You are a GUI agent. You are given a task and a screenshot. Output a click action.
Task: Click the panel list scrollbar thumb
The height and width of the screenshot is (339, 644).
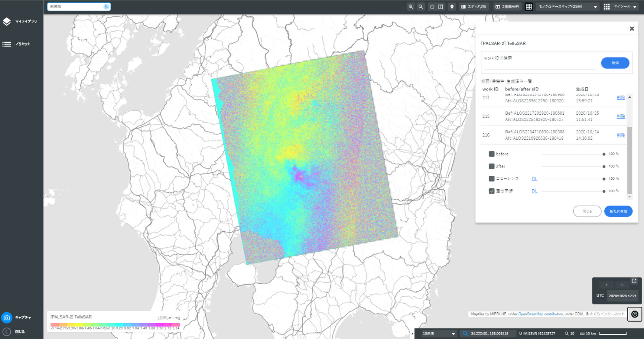coord(630,160)
